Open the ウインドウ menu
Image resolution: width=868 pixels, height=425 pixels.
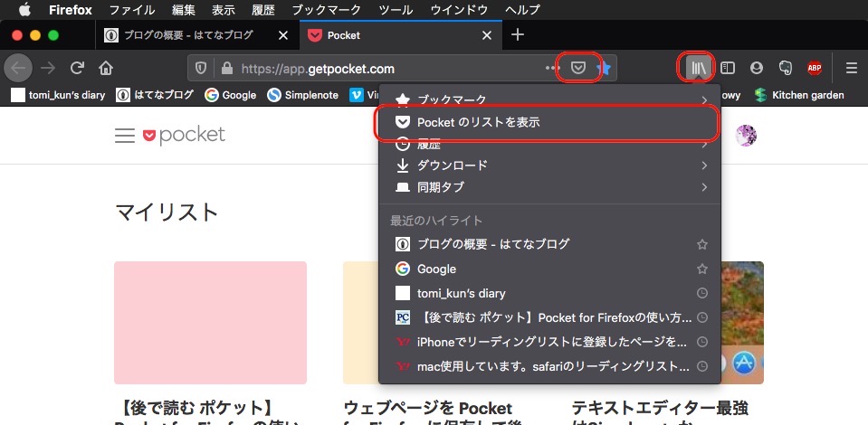459,9
